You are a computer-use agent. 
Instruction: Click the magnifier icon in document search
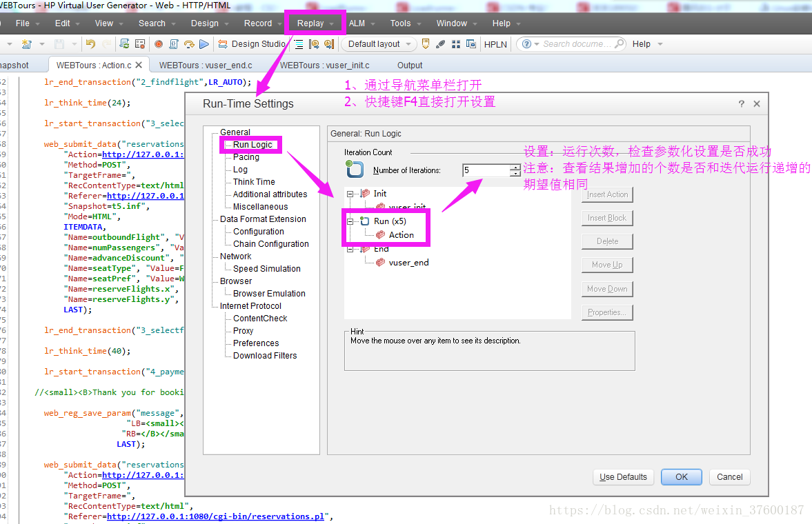pyautogui.click(x=619, y=44)
